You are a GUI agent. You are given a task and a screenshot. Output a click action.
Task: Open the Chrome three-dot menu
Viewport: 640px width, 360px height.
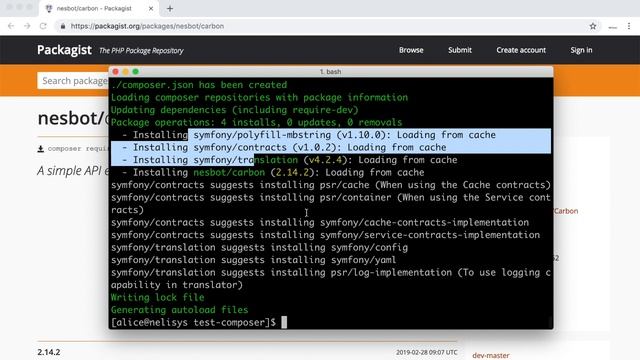pyautogui.click(x=629, y=26)
